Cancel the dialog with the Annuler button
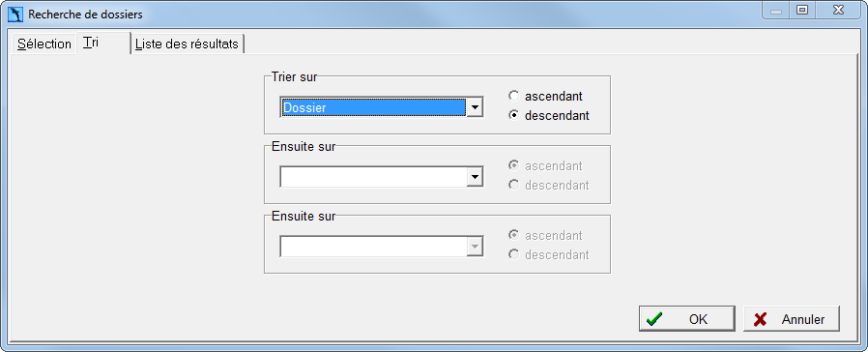Viewport: 868px width, 352px height. pos(792,319)
